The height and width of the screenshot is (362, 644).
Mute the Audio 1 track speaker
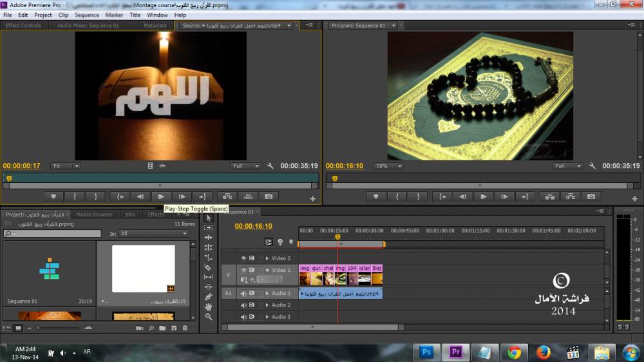tap(243, 294)
